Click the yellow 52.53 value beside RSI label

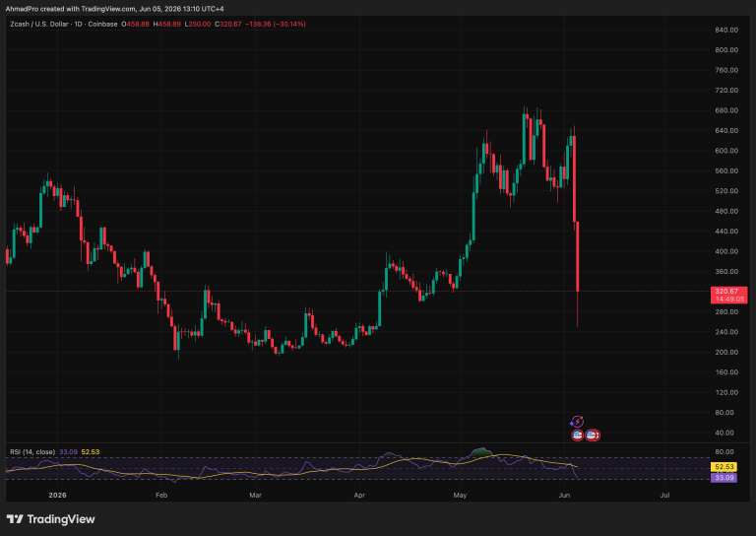91,452
